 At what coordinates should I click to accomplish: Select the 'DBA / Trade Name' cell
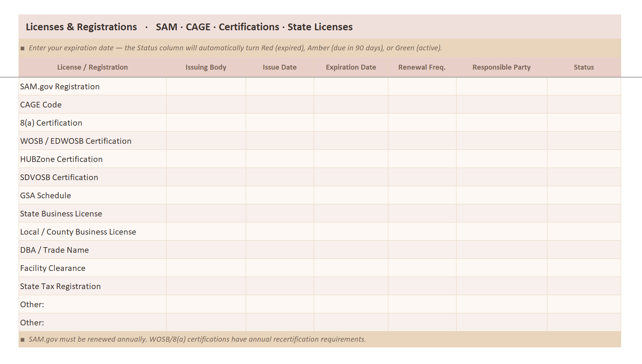pos(92,250)
